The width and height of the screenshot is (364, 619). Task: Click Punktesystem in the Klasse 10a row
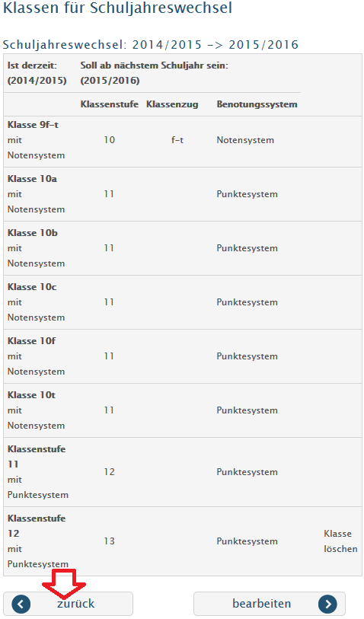(x=247, y=194)
